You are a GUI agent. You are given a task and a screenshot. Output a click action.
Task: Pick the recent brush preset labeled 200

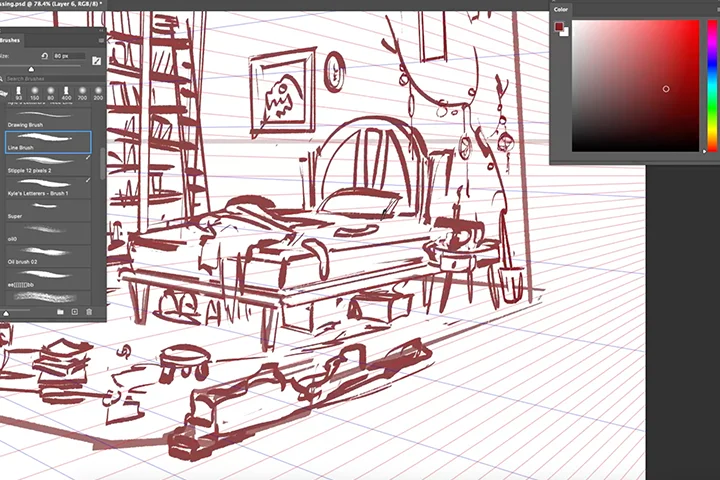pyautogui.click(x=98, y=93)
